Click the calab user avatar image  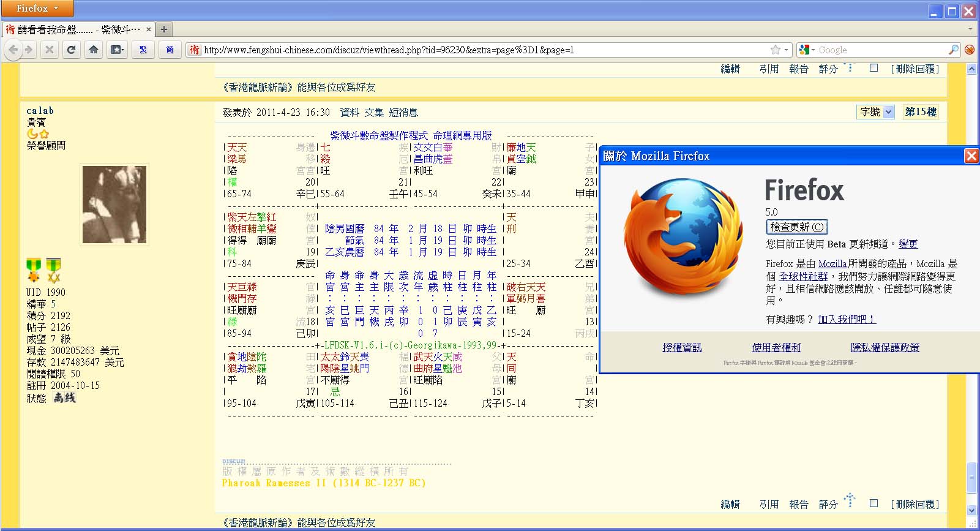point(114,205)
